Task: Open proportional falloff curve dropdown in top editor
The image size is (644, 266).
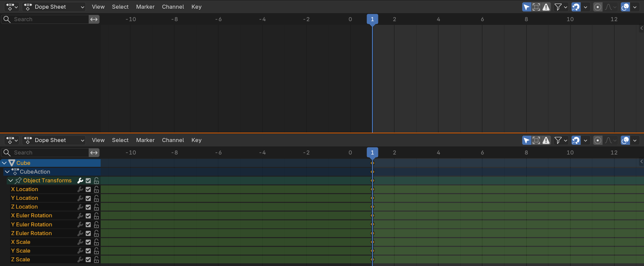Action: 611,7
